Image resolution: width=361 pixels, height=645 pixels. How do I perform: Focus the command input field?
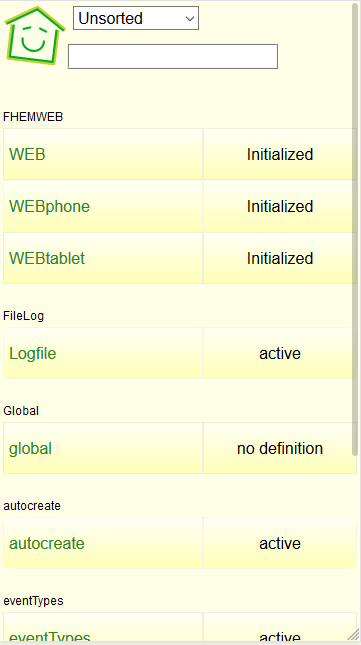173,56
